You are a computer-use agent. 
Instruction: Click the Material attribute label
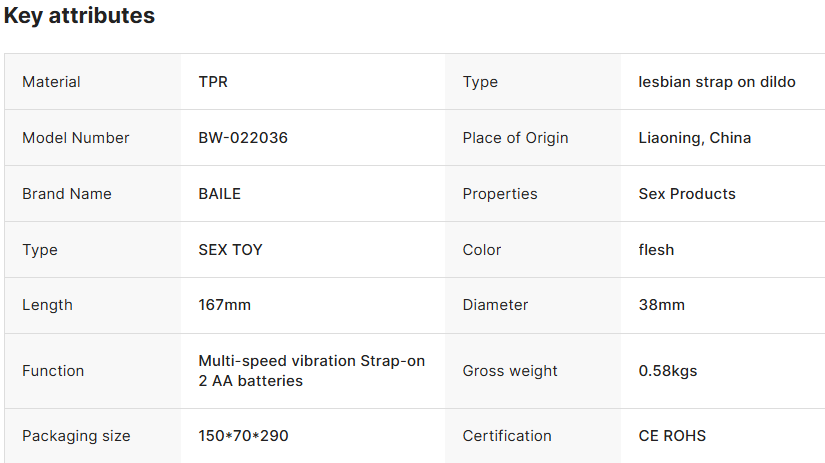pos(51,82)
